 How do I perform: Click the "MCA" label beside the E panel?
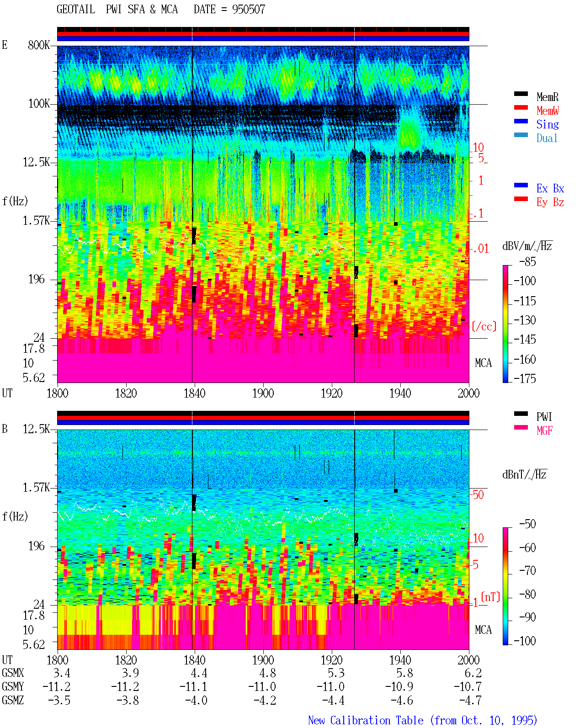(x=483, y=363)
